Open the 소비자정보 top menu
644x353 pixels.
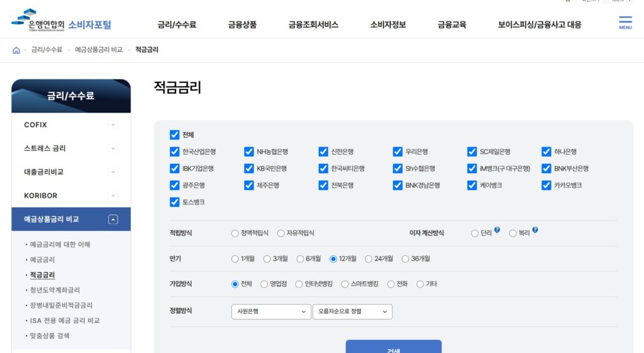point(388,25)
